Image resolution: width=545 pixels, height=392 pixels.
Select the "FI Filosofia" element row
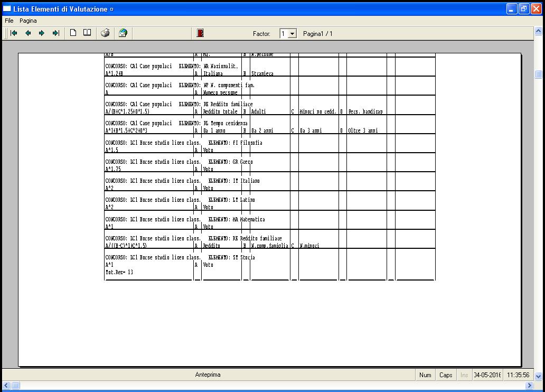coord(270,143)
